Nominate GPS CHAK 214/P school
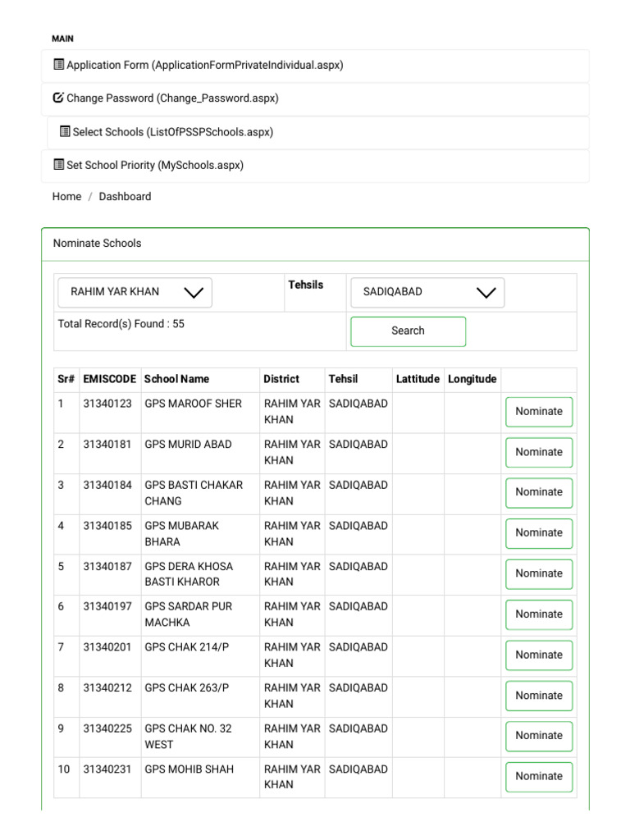The height and width of the screenshot is (840, 630). click(x=539, y=655)
